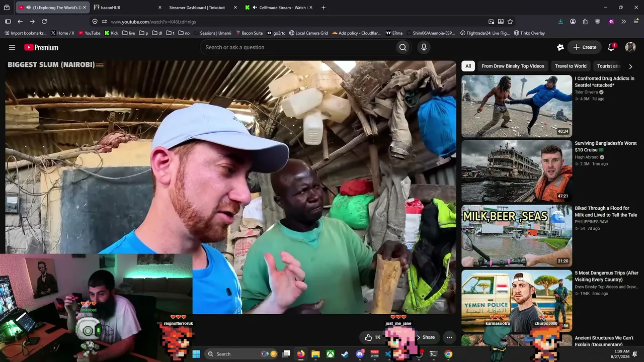Open browser extensions puzzle icon

tap(585, 22)
